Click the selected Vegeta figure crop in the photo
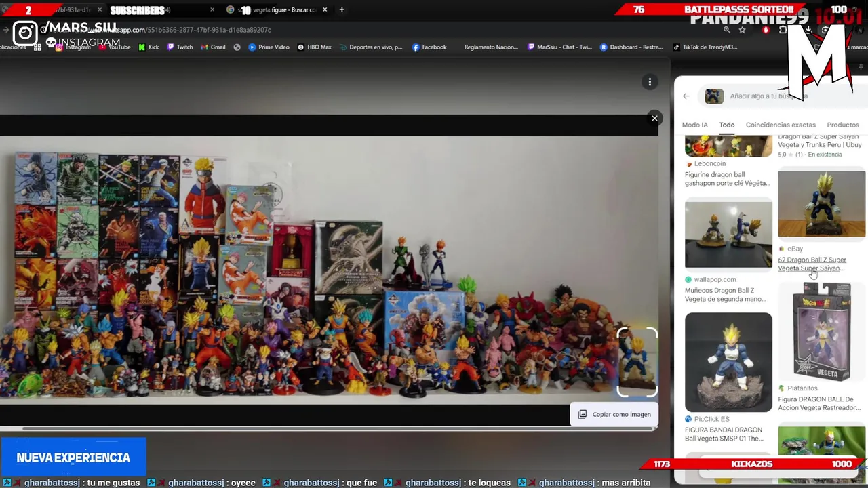The image size is (868, 488). coord(637,363)
